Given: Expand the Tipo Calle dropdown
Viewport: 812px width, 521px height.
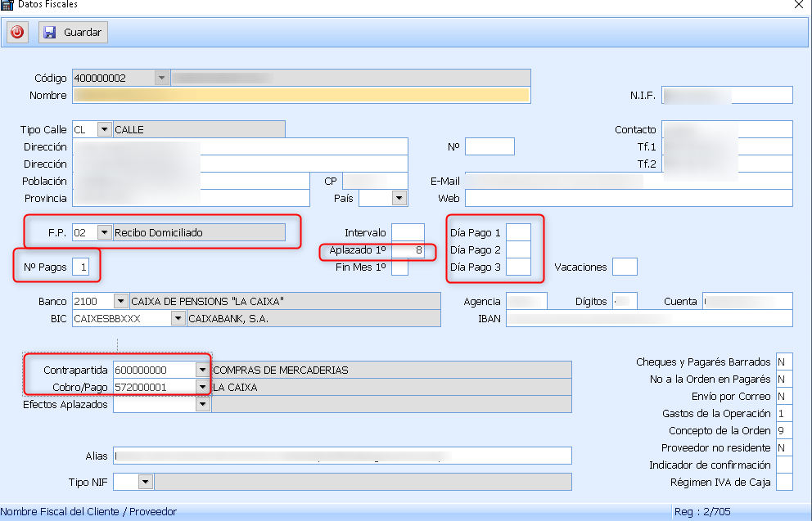Looking at the screenshot, I should (x=104, y=129).
